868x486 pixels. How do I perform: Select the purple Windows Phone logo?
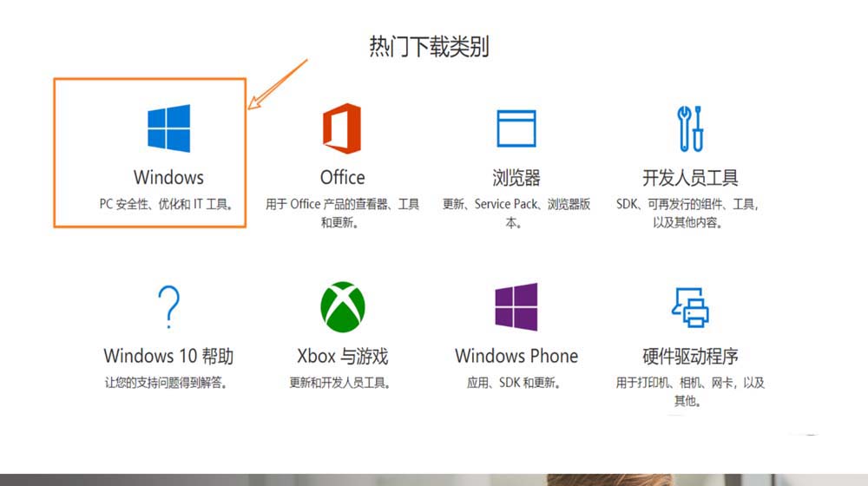tap(516, 306)
